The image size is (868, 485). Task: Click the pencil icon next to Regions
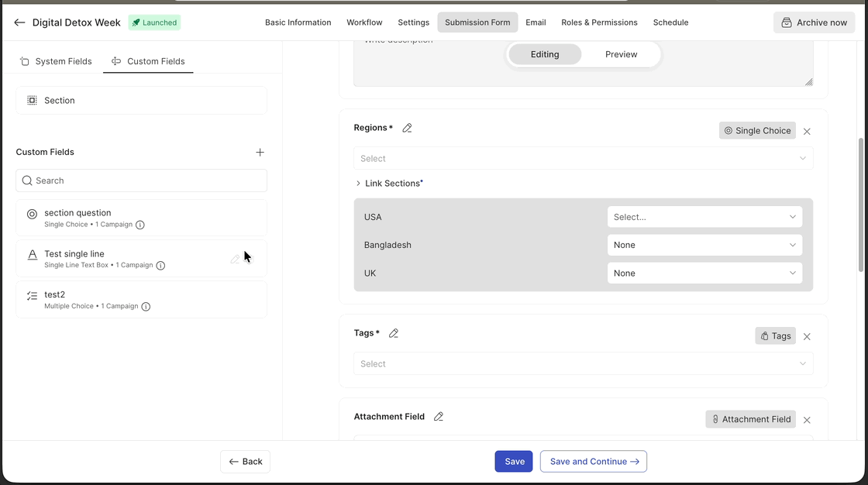(x=407, y=128)
